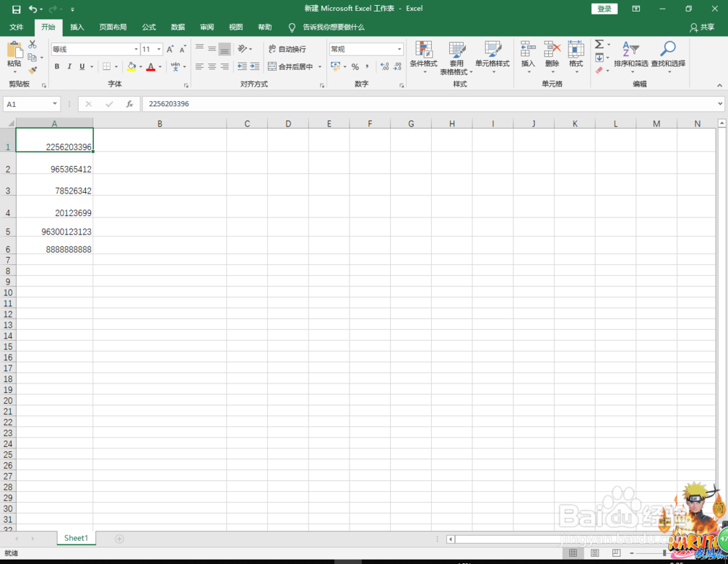The width and height of the screenshot is (728, 564).
Task: Toggle middle align vertical alignment
Action: click(212, 49)
